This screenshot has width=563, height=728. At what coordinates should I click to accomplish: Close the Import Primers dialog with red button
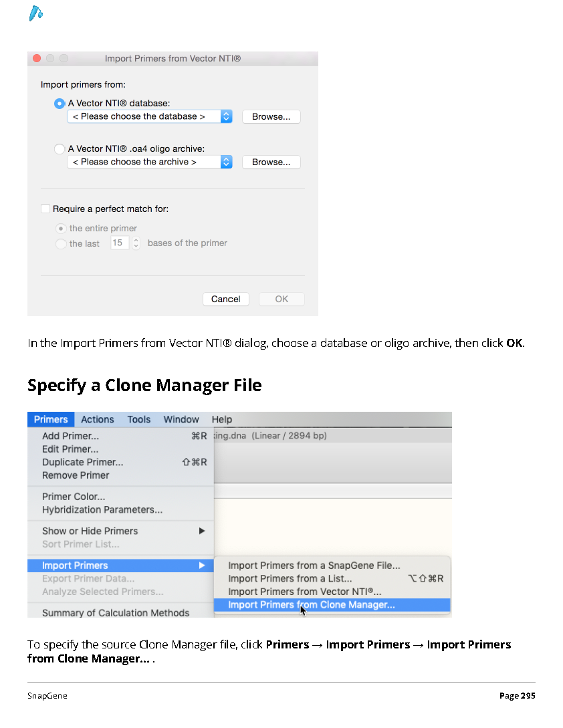(x=37, y=58)
